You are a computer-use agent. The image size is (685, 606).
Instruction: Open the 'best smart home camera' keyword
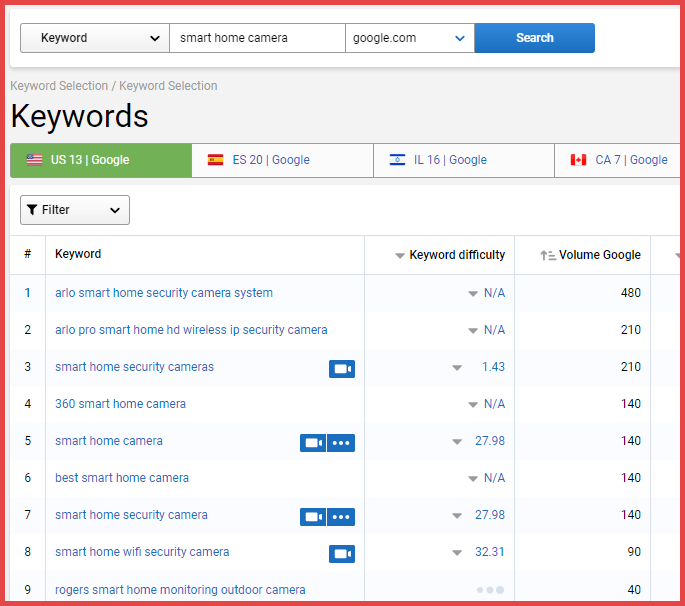(122, 478)
